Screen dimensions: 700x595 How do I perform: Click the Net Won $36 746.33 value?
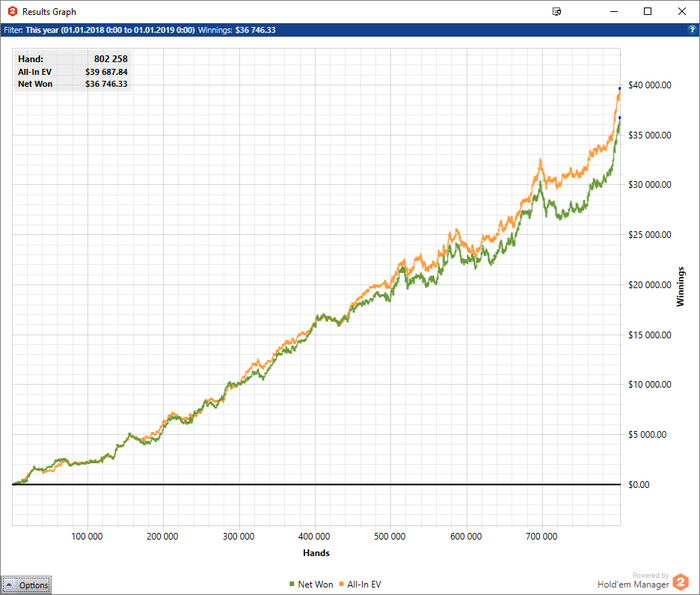tap(106, 84)
